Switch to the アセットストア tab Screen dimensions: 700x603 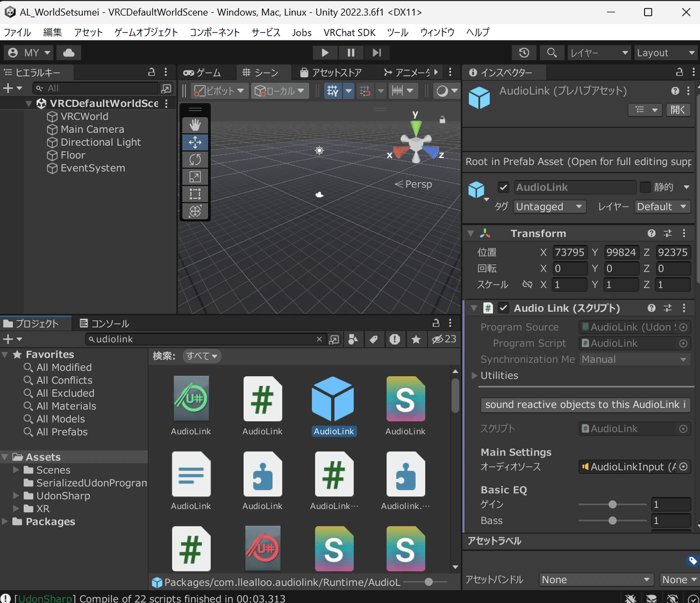(x=331, y=73)
